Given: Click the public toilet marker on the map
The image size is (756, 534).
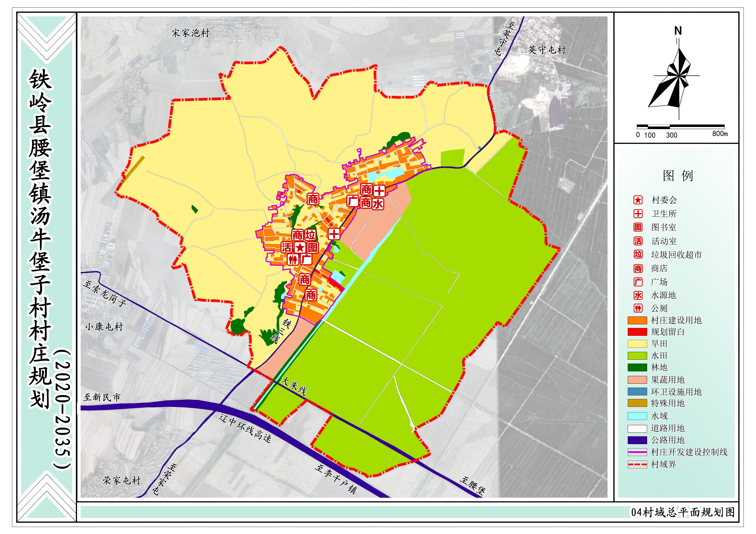Looking at the screenshot, I should point(293,260).
